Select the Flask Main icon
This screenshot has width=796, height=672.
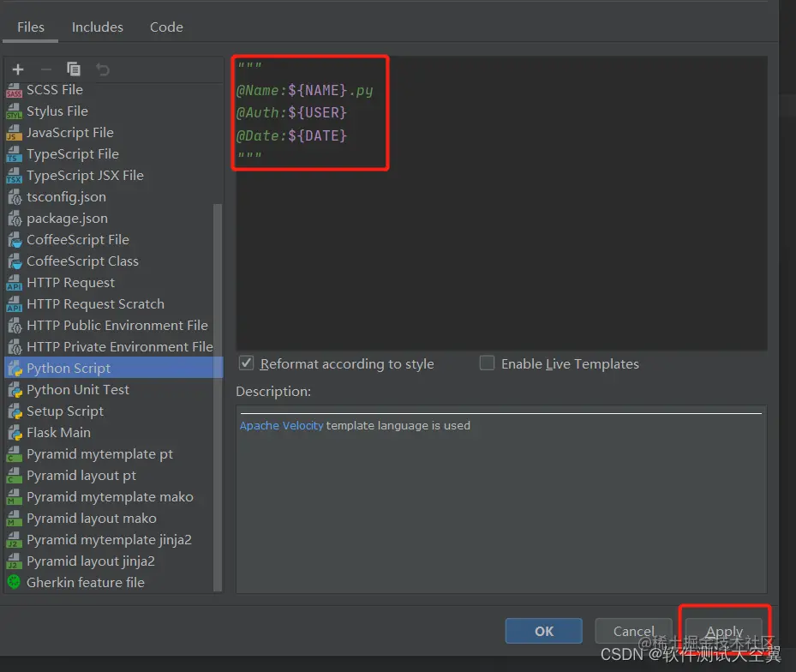click(15, 433)
